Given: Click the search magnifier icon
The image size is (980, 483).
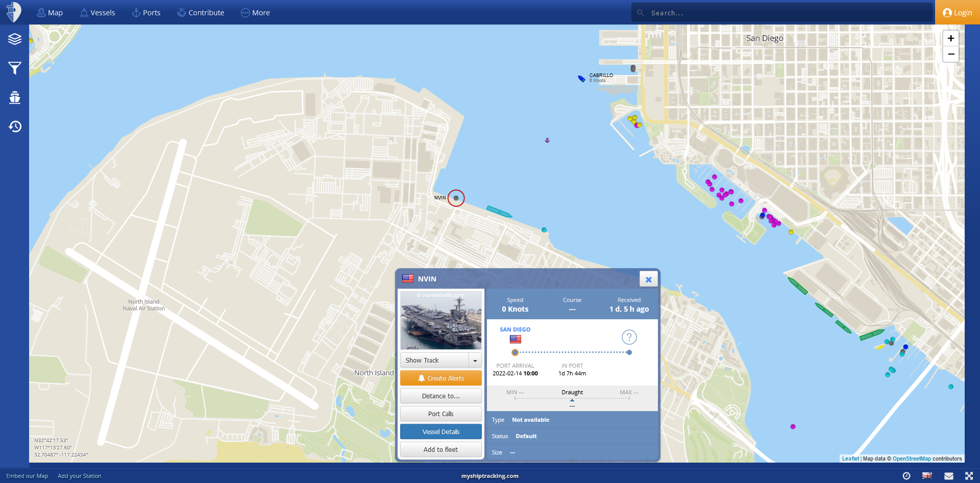Looking at the screenshot, I should click(x=640, y=13).
